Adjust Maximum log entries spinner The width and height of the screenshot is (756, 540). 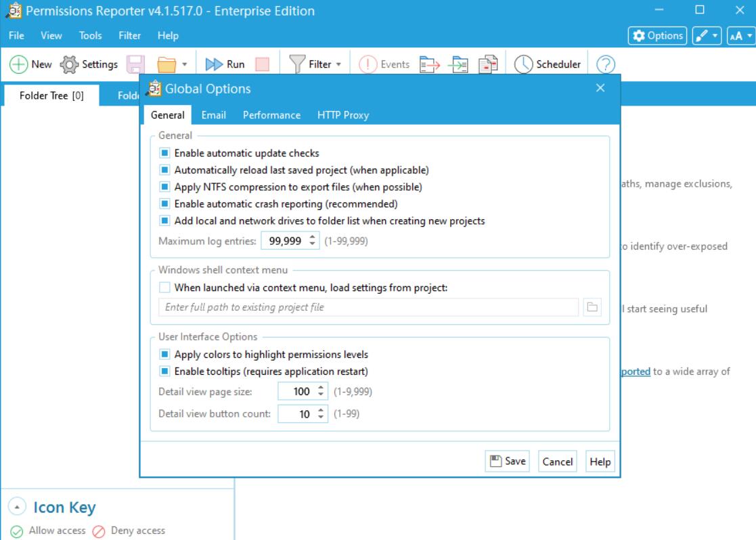tap(313, 241)
